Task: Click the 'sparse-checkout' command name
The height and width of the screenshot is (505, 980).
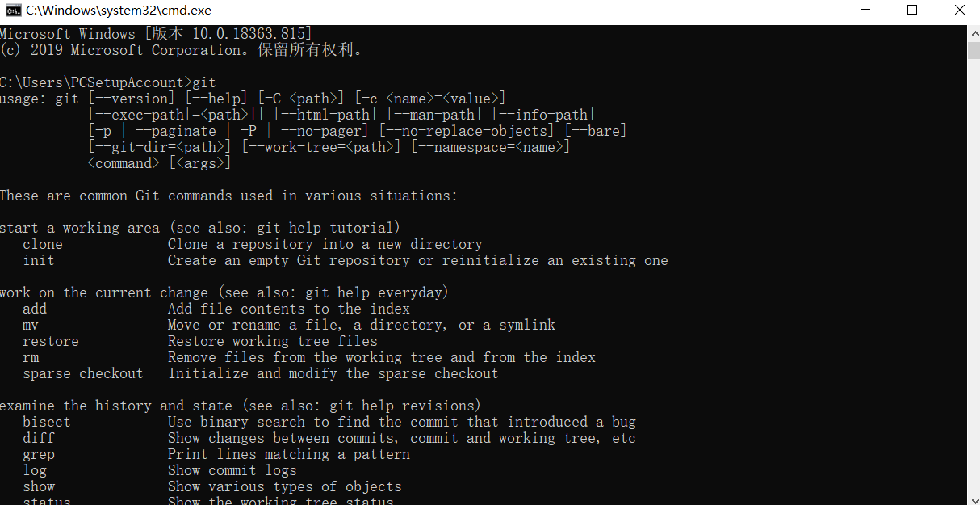Action: pyautogui.click(x=83, y=373)
